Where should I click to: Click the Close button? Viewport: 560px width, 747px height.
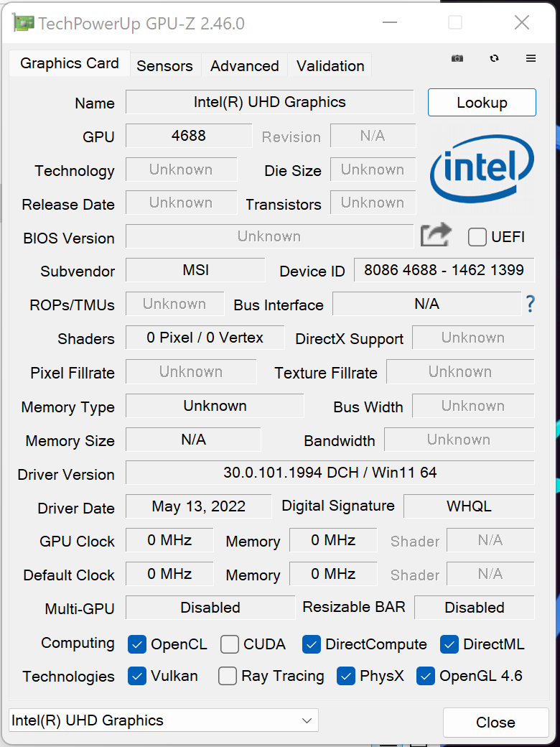495,723
